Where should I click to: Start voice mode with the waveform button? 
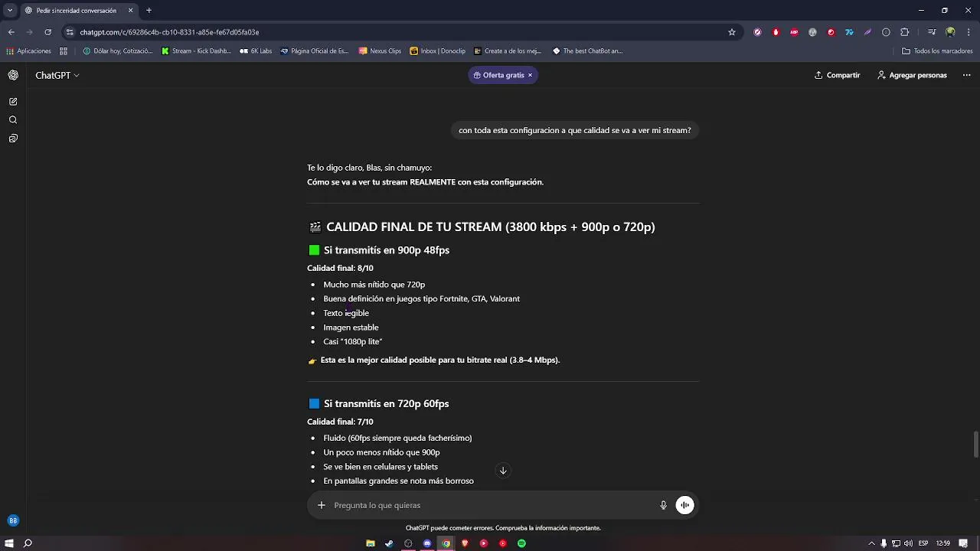click(x=684, y=505)
